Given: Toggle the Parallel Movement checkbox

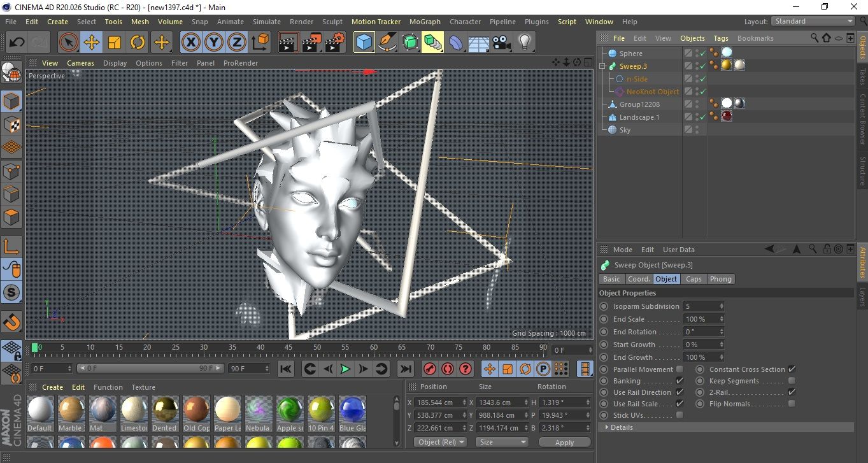Looking at the screenshot, I should pyautogui.click(x=679, y=369).
